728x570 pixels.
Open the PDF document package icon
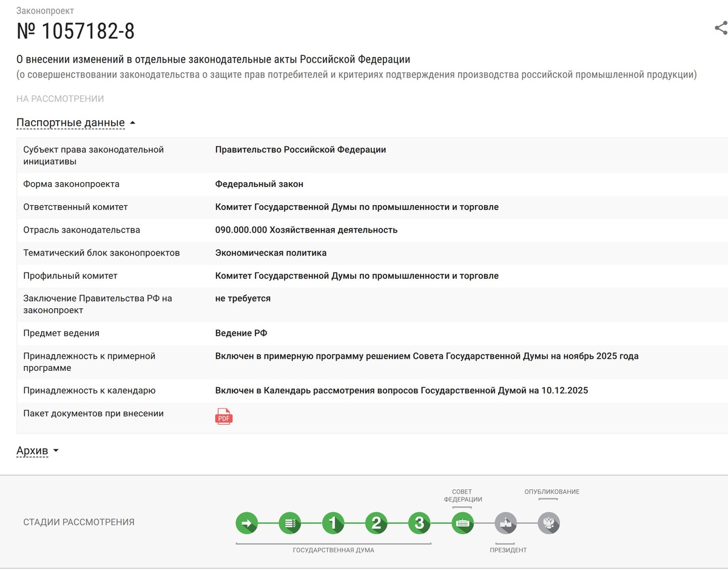(224, 416)
